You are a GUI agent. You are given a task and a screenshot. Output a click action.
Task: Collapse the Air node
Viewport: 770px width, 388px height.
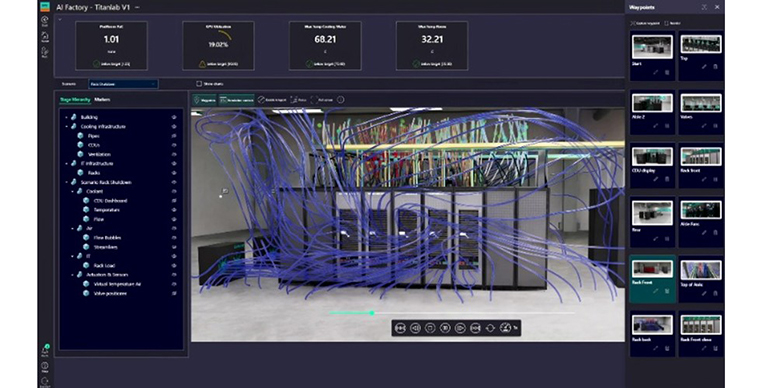point(73,228)
